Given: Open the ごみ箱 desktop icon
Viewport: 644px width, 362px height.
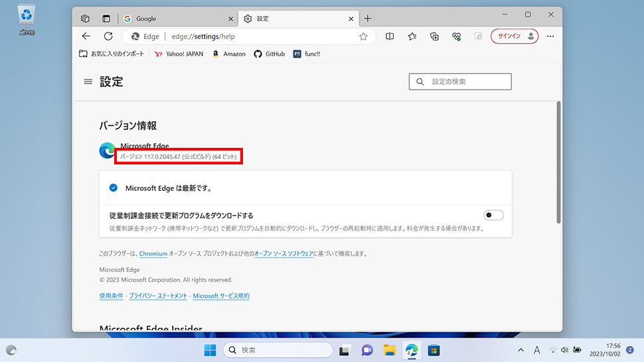Looking at the screenshot, I should [27, 20].
